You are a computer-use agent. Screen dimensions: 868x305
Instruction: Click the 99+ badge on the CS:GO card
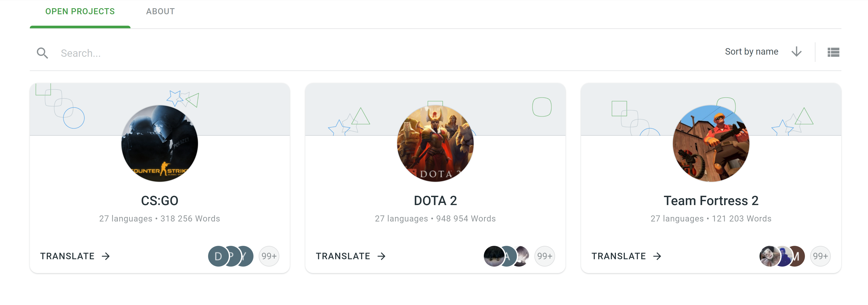[x=269, y=256]
